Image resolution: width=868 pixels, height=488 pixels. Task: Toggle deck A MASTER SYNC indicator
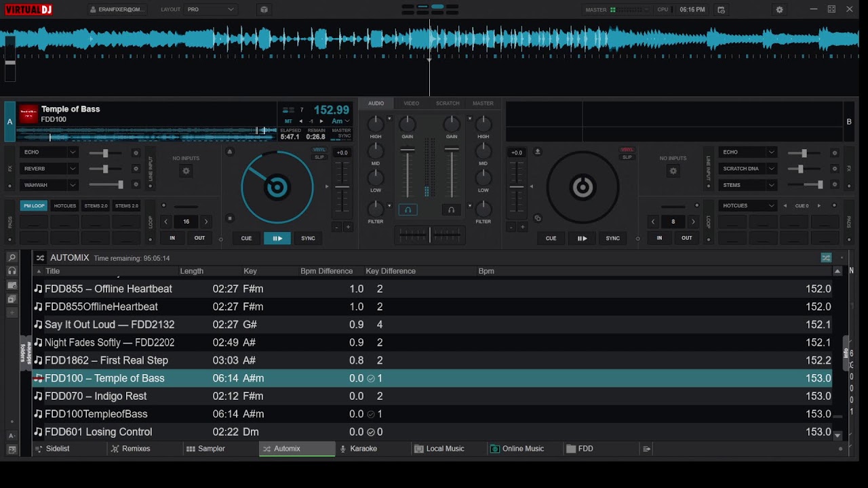tap(342, 133)
